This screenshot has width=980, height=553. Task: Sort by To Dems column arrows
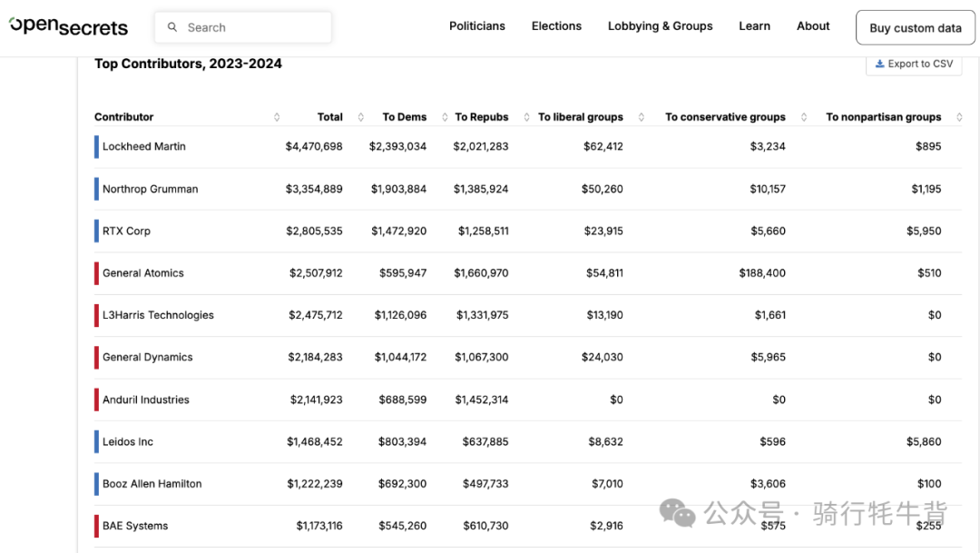[445, 117]
